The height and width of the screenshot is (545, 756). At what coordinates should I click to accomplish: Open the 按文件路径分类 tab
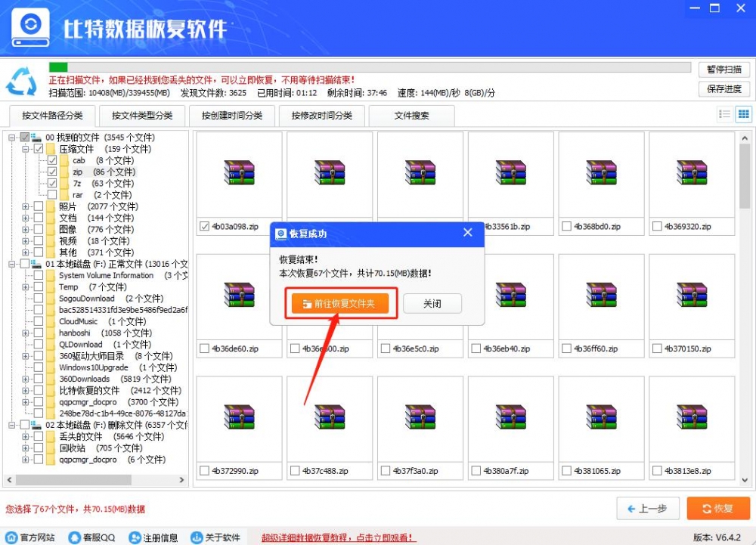pyautogui.click(x=52, y=116)
